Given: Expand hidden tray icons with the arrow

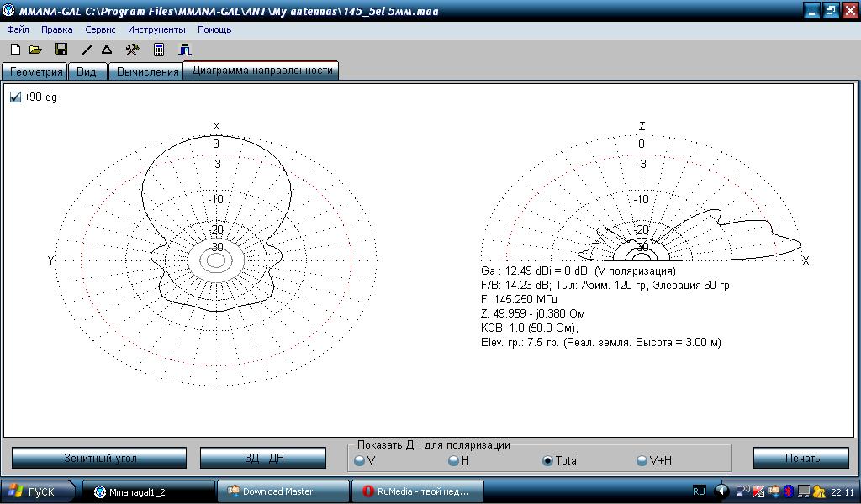Looking at the screenshot, I should click(x=721, y=491).
